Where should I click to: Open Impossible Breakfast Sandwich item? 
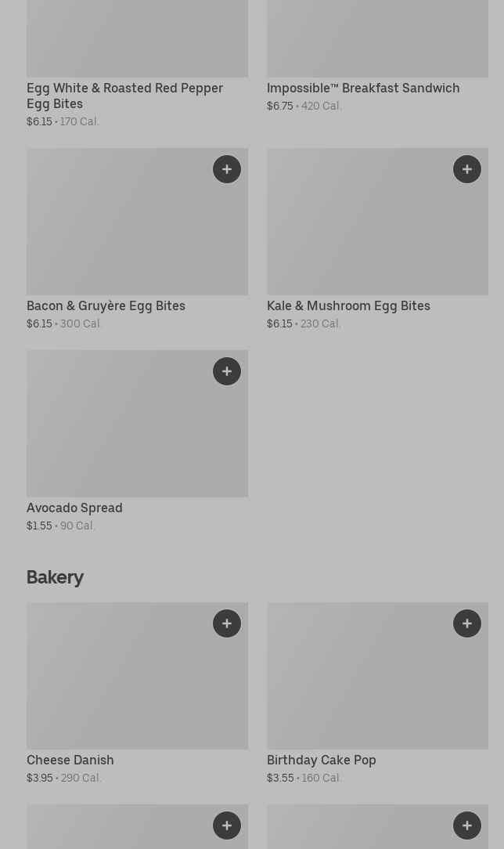point(363,88)
